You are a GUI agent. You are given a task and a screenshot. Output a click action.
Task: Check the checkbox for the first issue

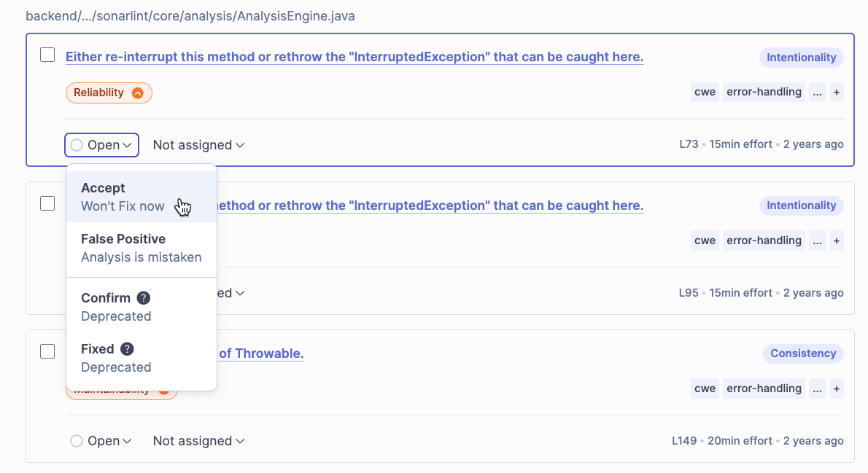click(x=47, y=55)
